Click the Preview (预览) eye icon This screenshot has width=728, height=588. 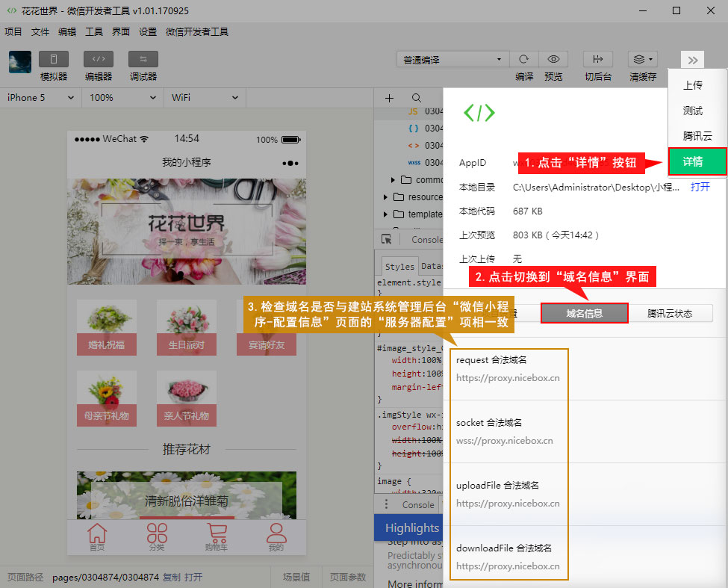553,60
